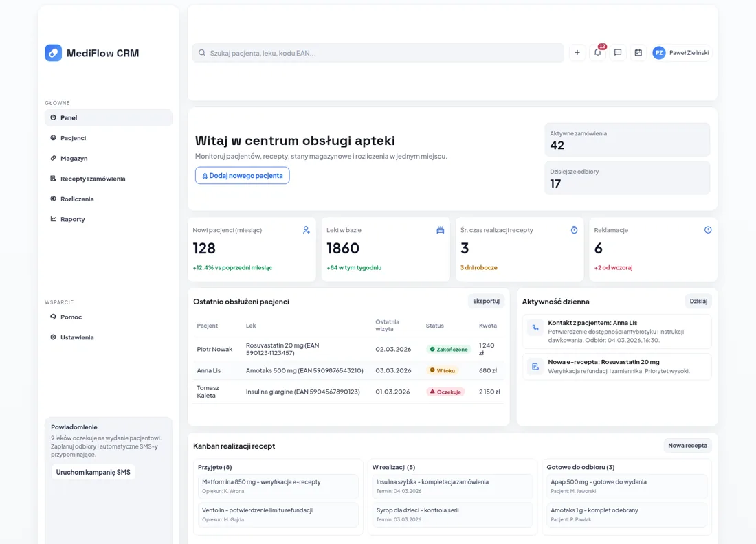Click the Leki w bazie card icon
The width and height of the screenshot is (756, 544).
pyautogui.click(x=440, y=230)
